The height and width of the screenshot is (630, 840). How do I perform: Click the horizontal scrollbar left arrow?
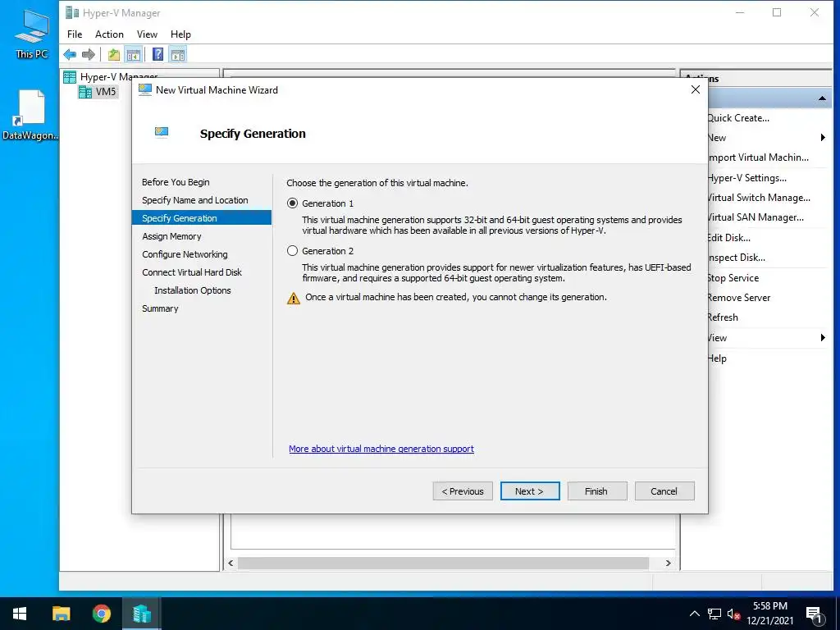point(231,563)
